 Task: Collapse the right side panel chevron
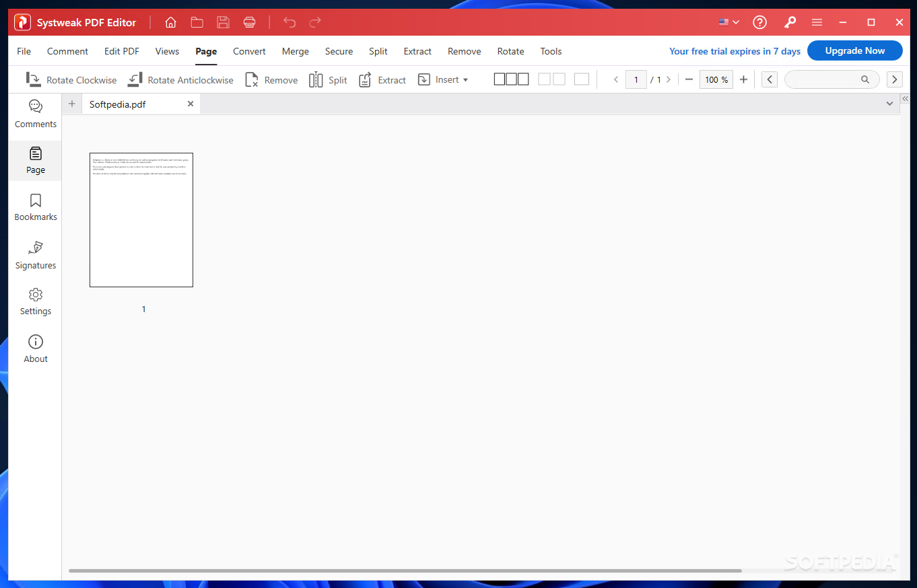pos(906,99)
